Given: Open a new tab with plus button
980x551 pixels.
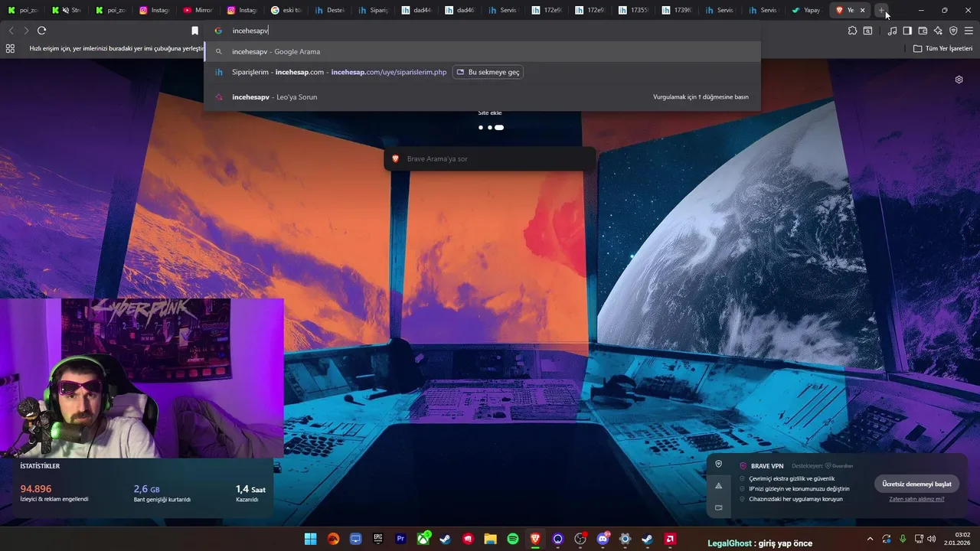Looking at the screenshot, I should click(x=882, y=11).
